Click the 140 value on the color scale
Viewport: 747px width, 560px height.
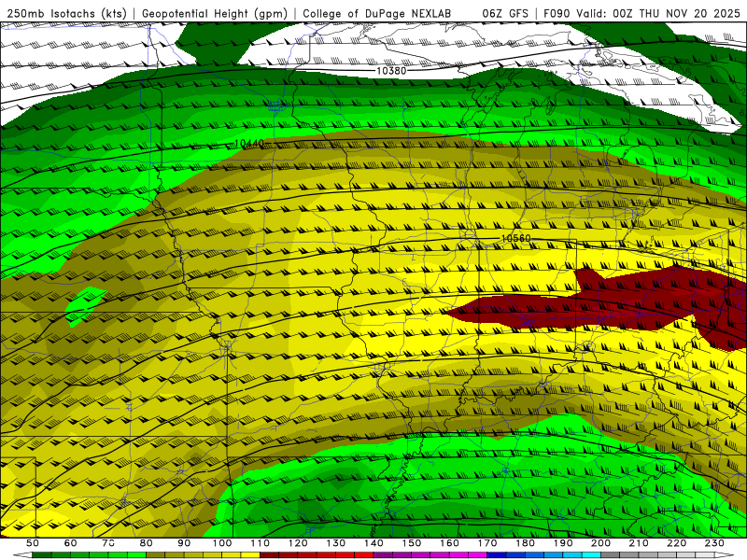point(373,543)
